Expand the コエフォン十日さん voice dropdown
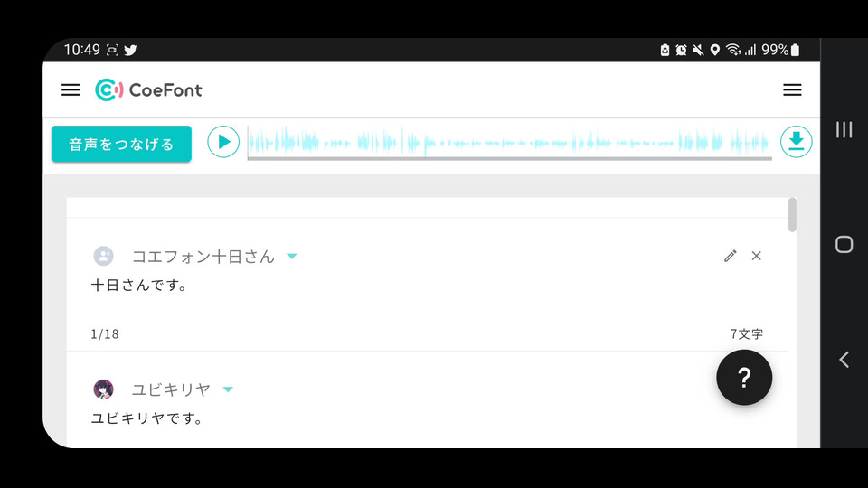Image resolution: width=868 pixels, height=488 pixels. [292, 256]
